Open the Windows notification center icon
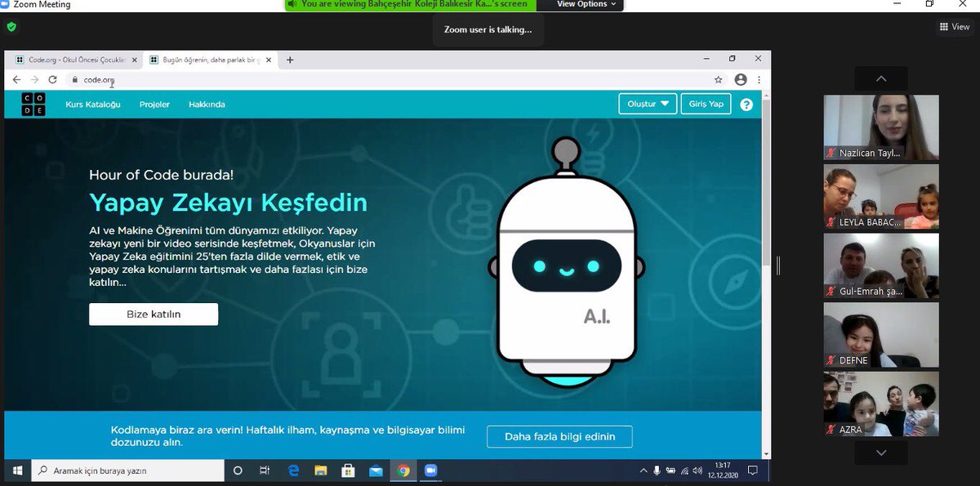The width and height of the screenshot is (980, 486). [753, 470]
